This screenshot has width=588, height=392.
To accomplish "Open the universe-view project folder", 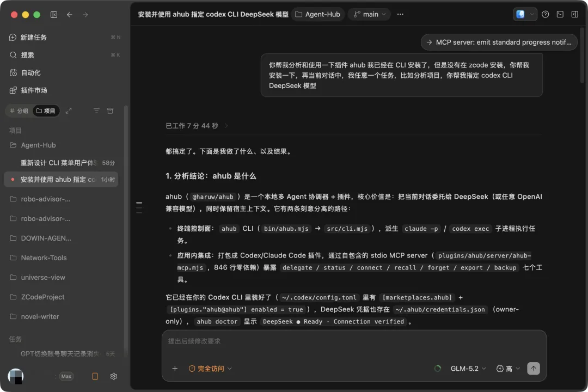I will pos(62,277).
